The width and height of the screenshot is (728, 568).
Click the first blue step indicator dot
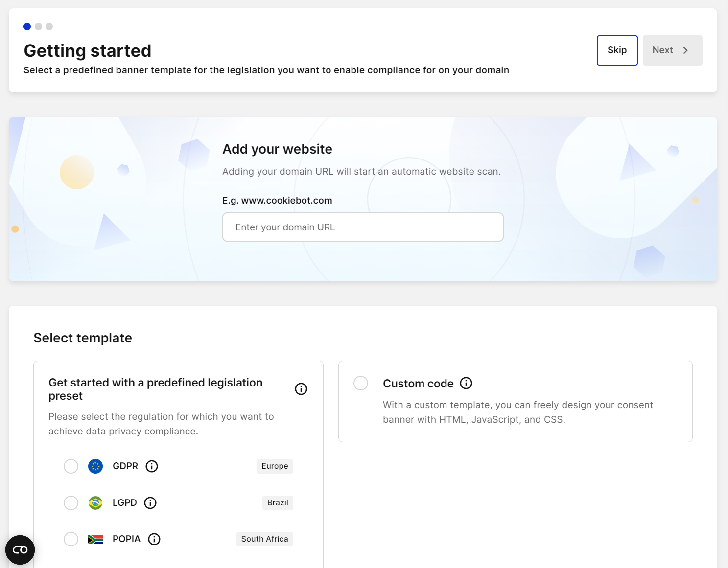click(27, 26)
